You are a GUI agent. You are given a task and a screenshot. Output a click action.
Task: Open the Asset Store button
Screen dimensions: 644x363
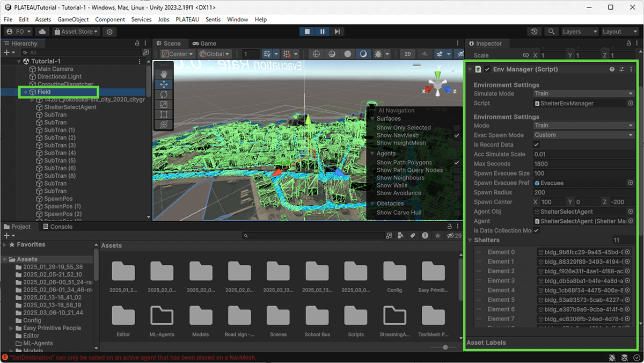77,32
